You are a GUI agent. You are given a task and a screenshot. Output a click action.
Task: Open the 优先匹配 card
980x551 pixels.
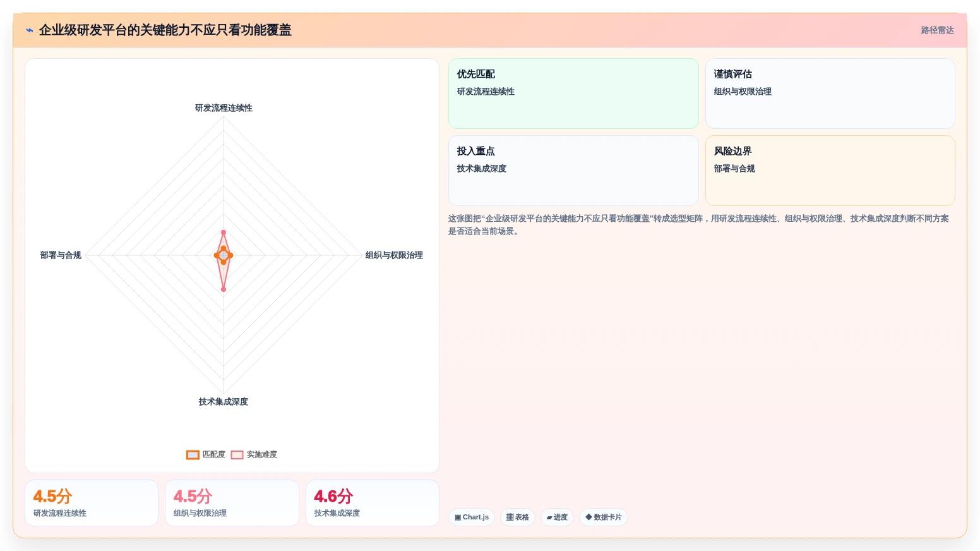(573, 94)
